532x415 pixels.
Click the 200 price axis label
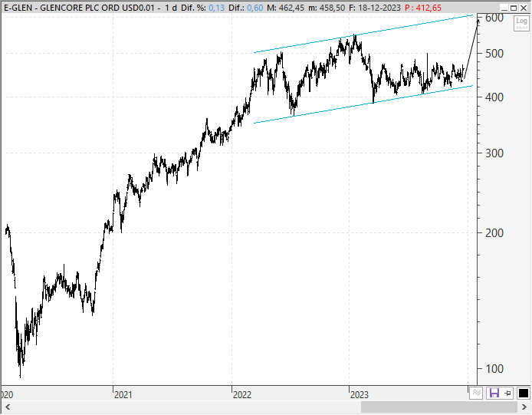[x=494, y=233]
